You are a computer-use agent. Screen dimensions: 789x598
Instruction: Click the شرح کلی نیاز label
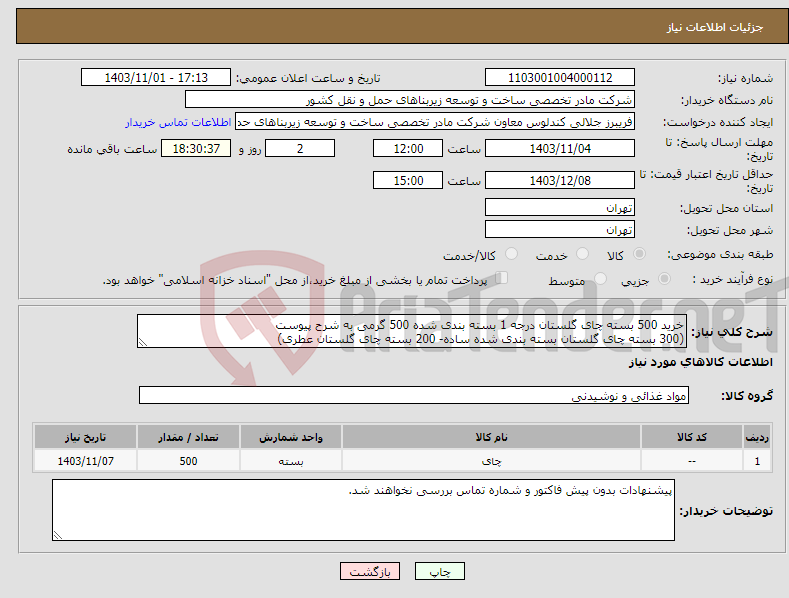732,332
